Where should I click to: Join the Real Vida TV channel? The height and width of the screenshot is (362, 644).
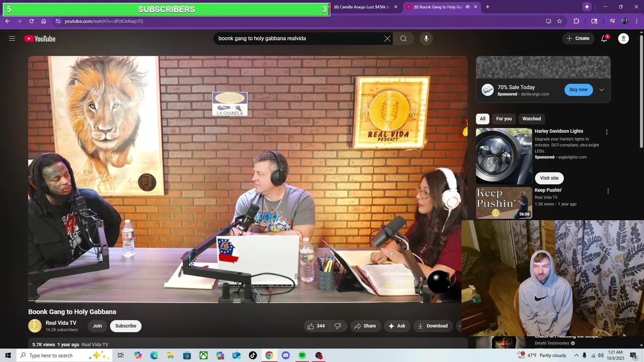tap(97, 326)
